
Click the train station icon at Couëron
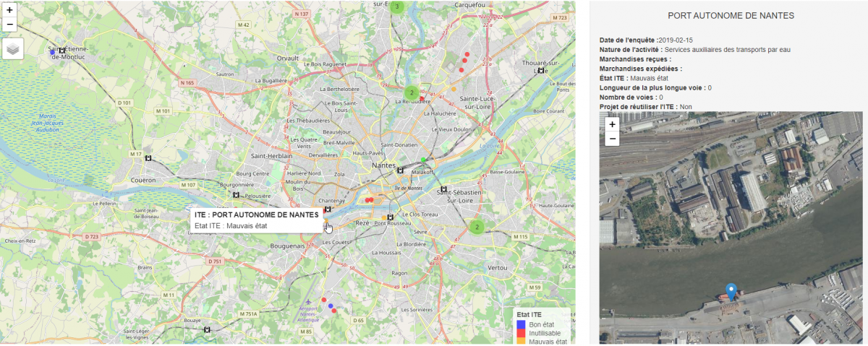pos(148,158)
